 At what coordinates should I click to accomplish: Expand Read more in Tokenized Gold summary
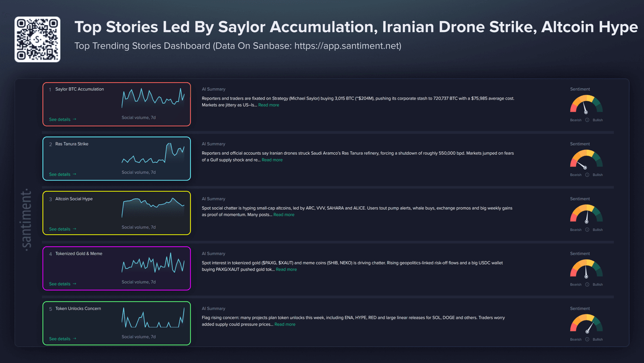(x=286, y=269)
